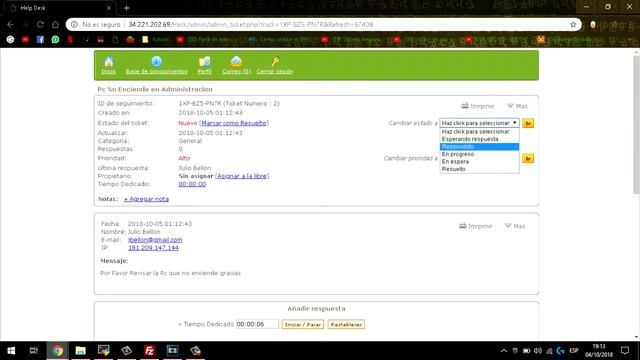Screen dimensions: 640x360
Task: Click the ESP language indicator in tray
Action: coord(574,351)
